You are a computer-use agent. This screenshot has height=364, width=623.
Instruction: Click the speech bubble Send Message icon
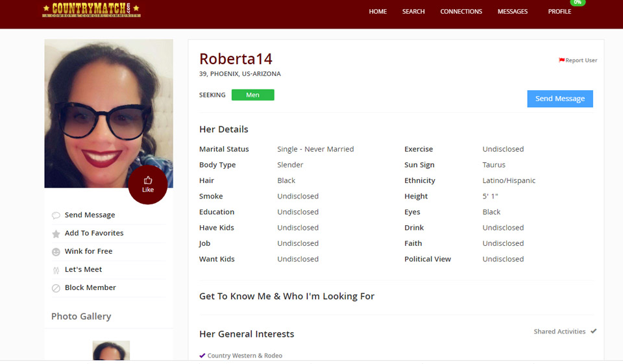tap(56, 215)
